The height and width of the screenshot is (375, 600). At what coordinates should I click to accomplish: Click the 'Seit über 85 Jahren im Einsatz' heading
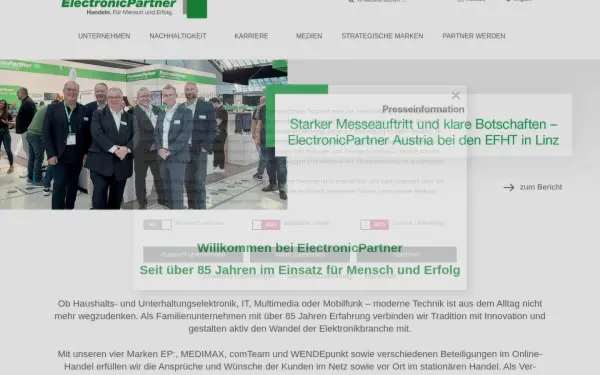tap(300, 270)
